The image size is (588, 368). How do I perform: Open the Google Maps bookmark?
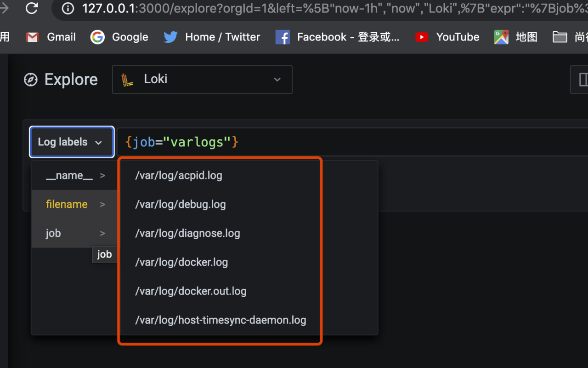click(515, 37)
